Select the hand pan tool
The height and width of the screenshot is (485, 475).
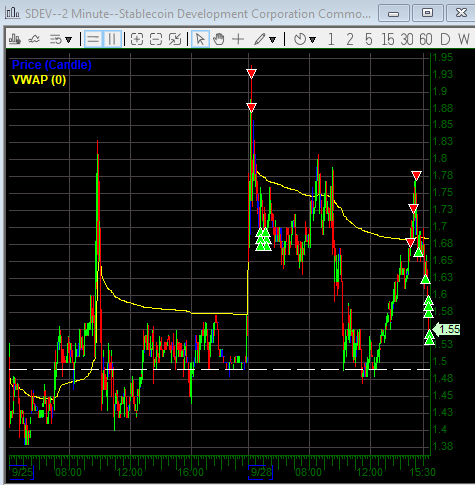[219, 39]
